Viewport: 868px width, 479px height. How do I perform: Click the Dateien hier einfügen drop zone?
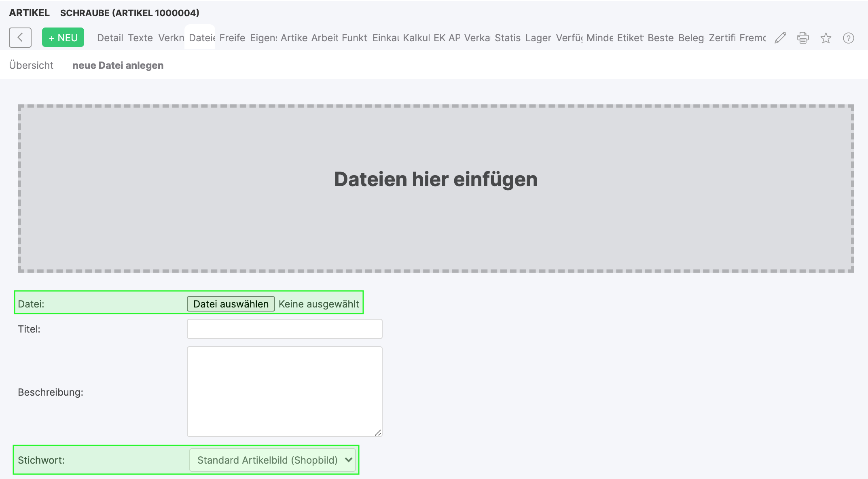coord(436,188)
